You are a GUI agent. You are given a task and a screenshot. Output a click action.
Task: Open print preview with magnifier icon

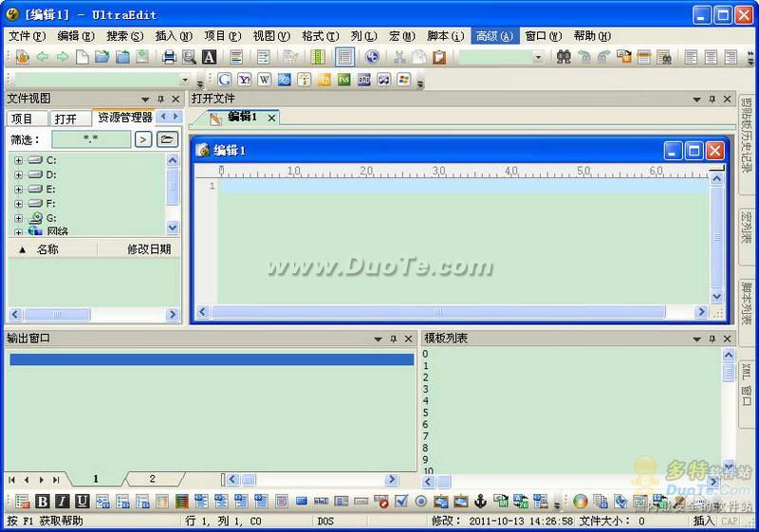189,57
